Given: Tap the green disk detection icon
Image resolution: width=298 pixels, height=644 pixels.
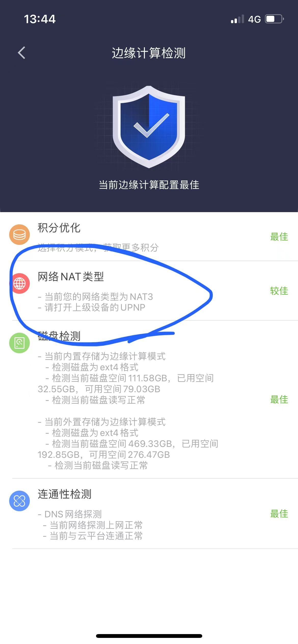Looking at the screenshot, I should pyautogui.click(x=19, y=343).
